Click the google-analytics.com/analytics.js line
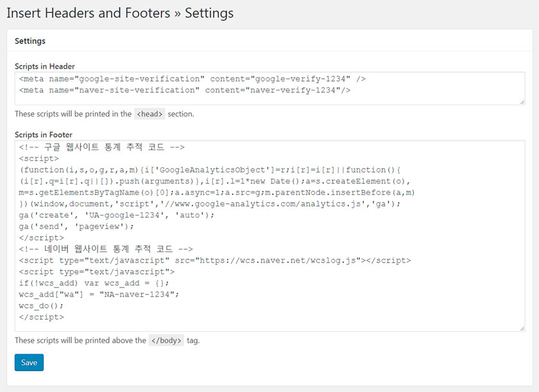Screen dimensions: 539x392 click(210, 204)
